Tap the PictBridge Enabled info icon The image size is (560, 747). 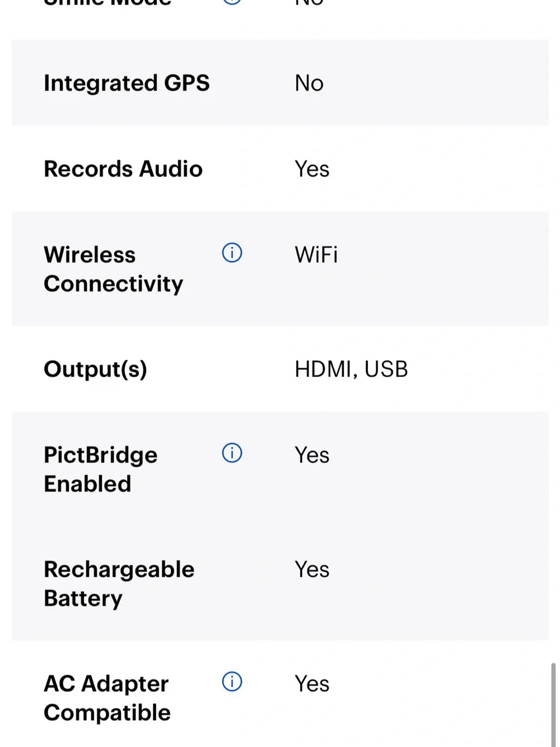tap(232, 453)
